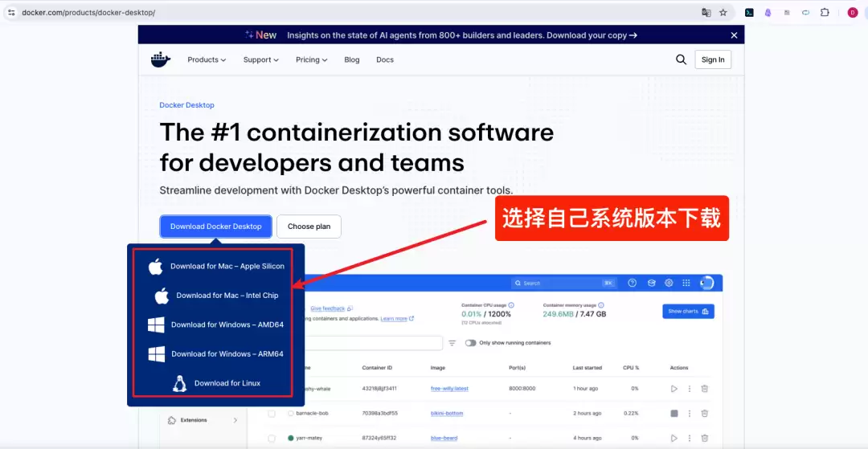868x449 pixels.
Task: Click the Extensions puzzle icon in sidebar
Action: pos(172,420)
